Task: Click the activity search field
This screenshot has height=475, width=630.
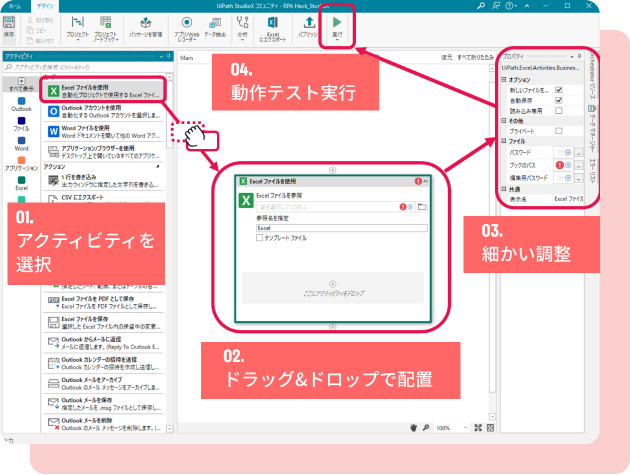Action: tap(88, 67)
